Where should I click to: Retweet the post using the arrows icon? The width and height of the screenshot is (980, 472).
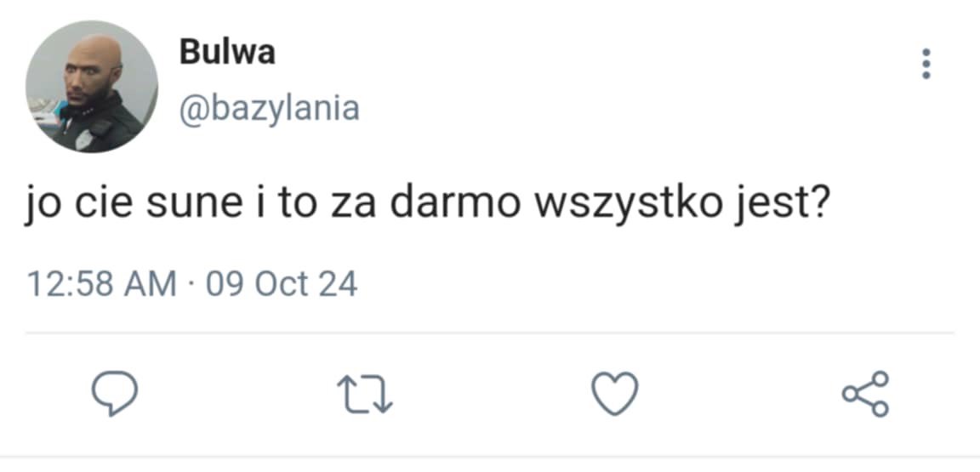tap(365, 393)
